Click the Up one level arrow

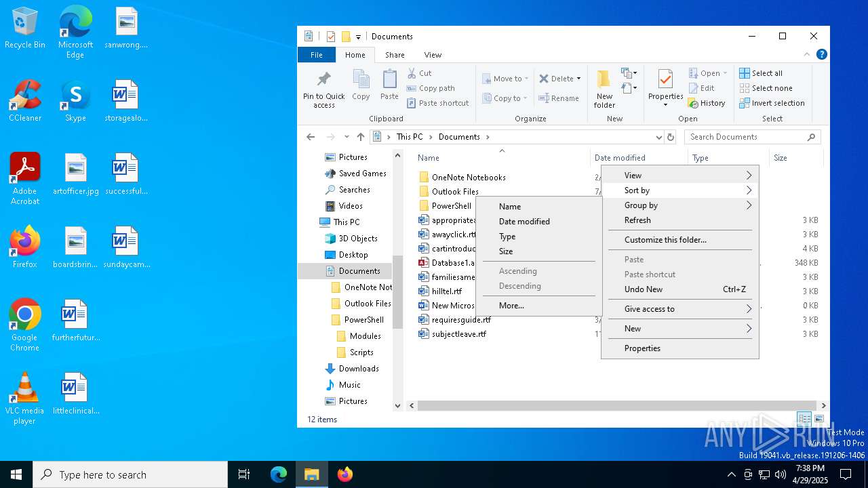pos(361,137)
